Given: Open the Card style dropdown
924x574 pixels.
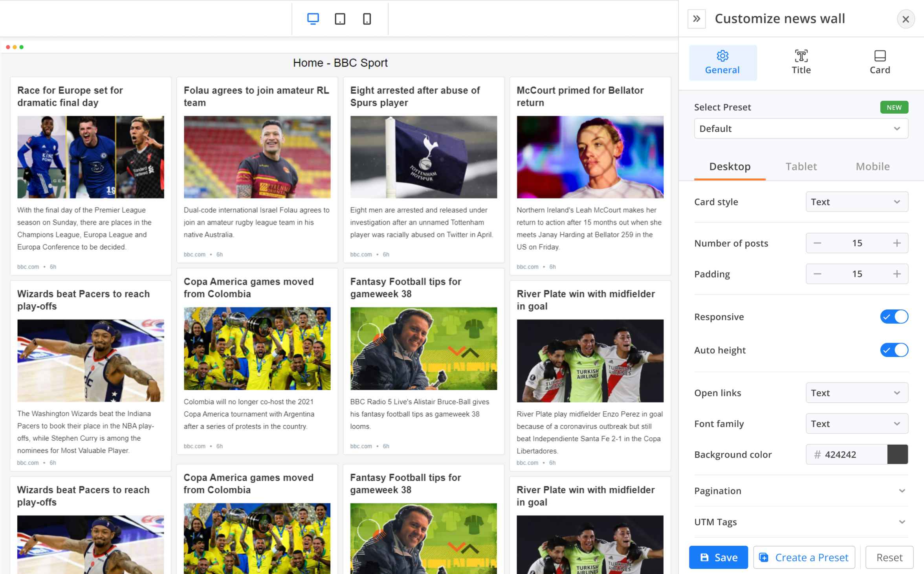Looking at the screenshot, I should (x=856, y=202).
